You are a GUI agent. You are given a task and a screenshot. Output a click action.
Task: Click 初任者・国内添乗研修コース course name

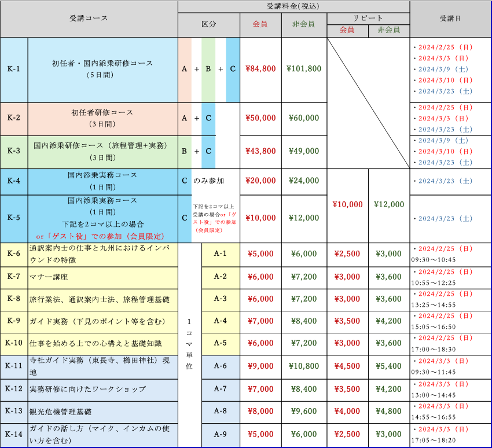click(x=102, y=63)
